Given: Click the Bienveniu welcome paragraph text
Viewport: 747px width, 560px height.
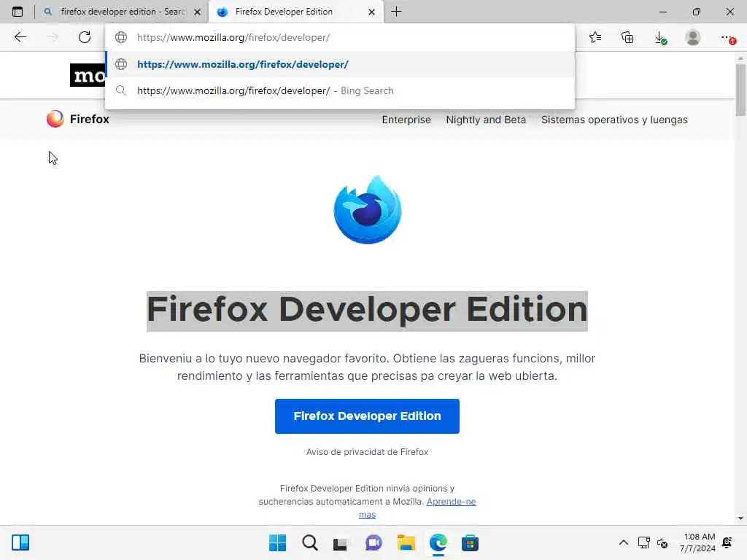Looking at the screenshot, I should click(x=367, y=367).
